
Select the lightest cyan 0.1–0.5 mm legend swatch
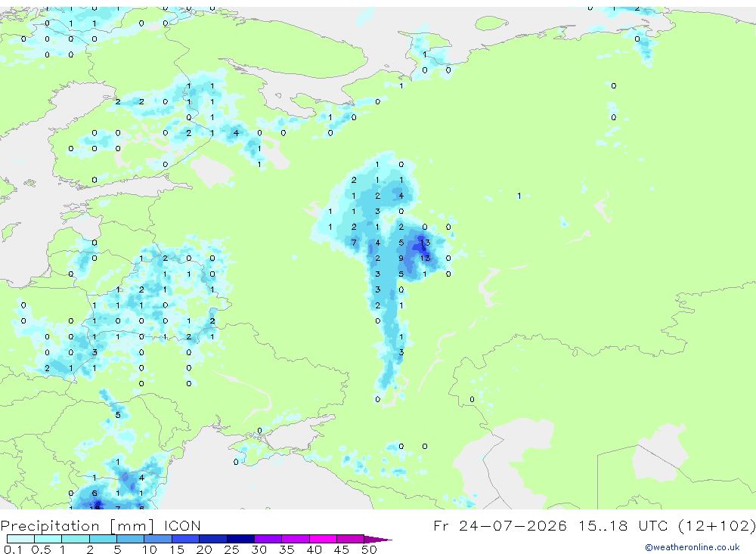pyautogui.click(x=20, y=539)
